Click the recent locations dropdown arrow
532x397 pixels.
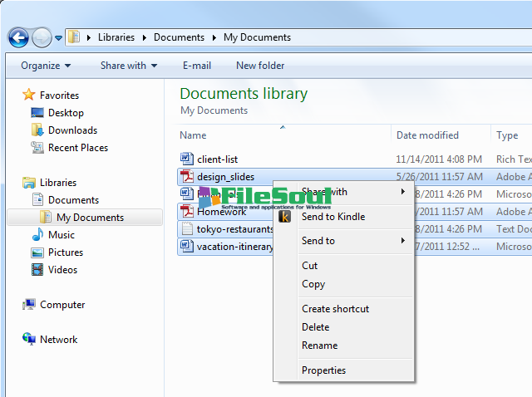point(58,37)
